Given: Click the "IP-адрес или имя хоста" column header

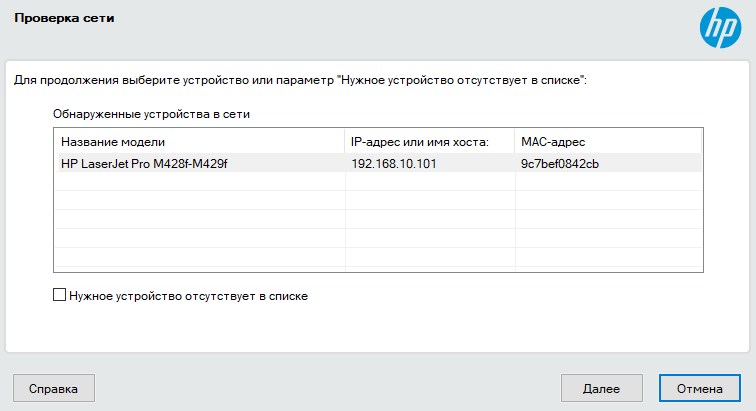Looking at the screenshot, I should pos(419,141).
